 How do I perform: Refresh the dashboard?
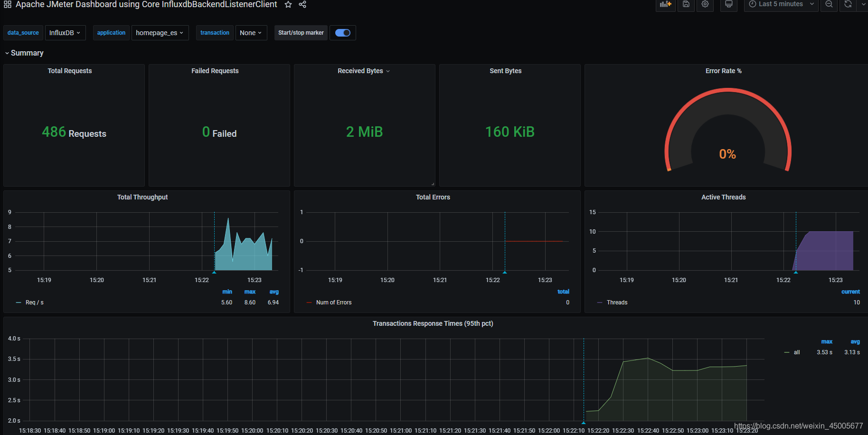point(848,4)
